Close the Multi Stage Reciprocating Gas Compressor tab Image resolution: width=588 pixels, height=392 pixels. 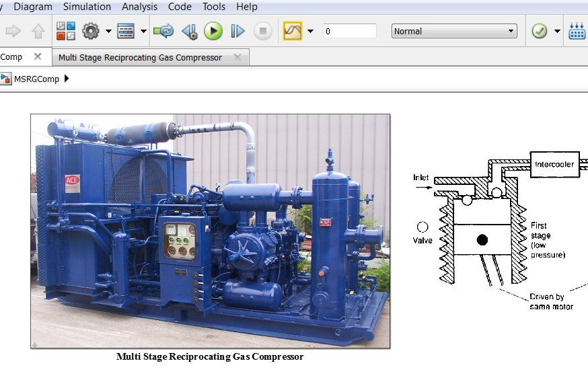(237, 57)
